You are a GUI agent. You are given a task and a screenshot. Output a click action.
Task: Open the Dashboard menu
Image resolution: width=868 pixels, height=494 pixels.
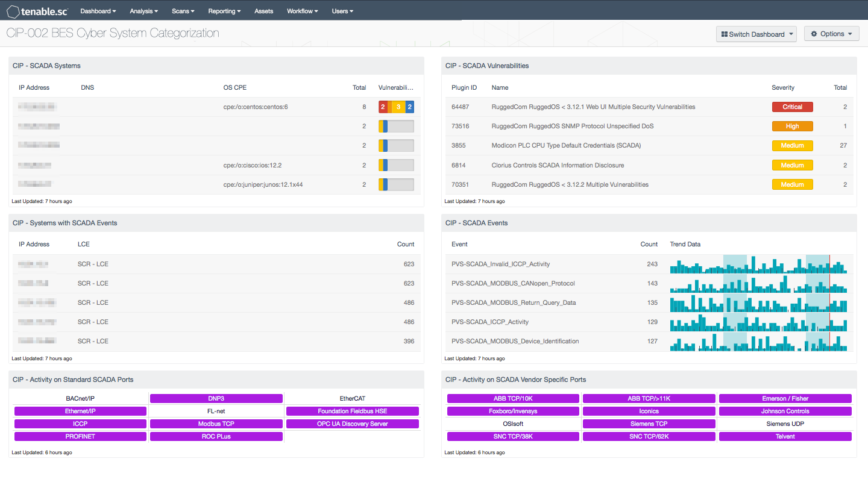[98, 11]
